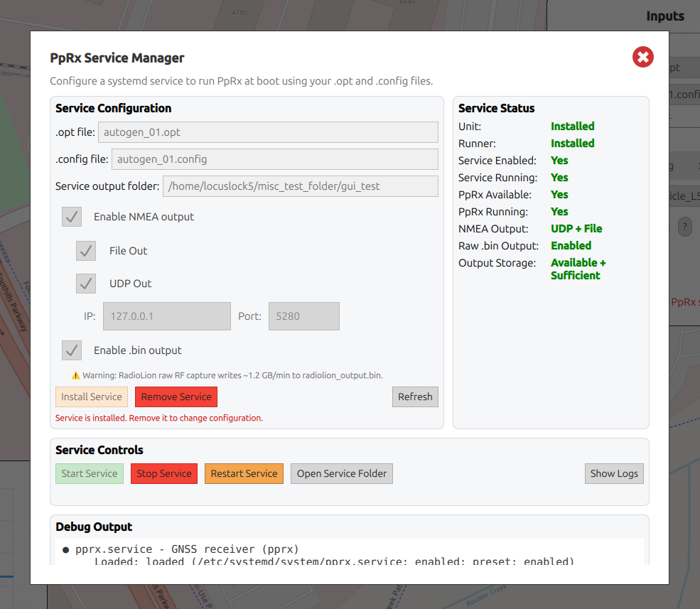Click the 'Yes' value beside Service Enabled
700x609 pixels.
click(559, 161)
